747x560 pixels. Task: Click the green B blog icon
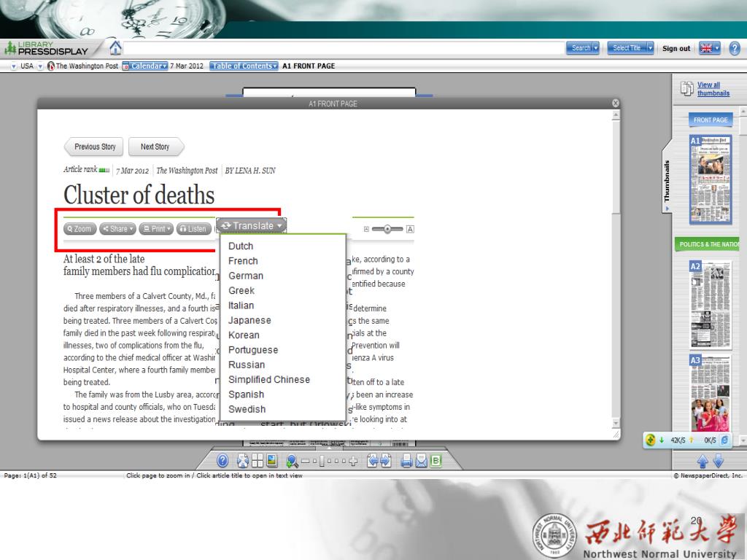point(436,461)
